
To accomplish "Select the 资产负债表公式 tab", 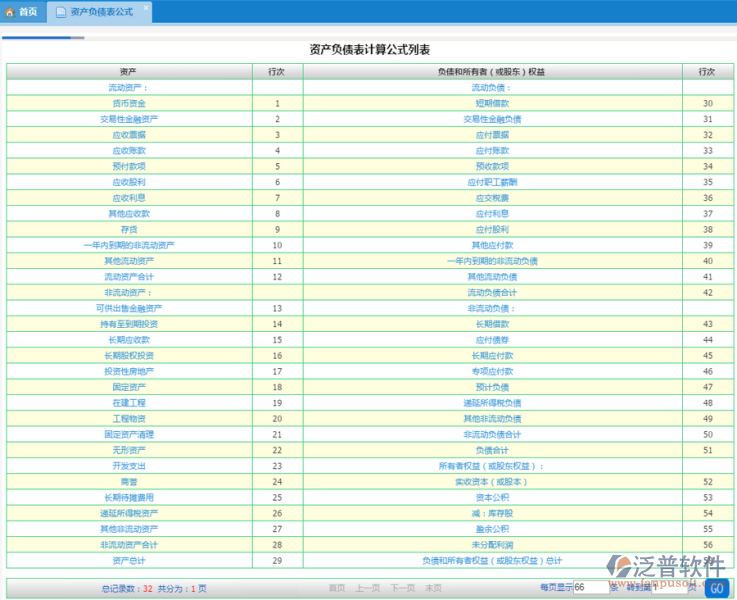I will [x=99, y=12].
